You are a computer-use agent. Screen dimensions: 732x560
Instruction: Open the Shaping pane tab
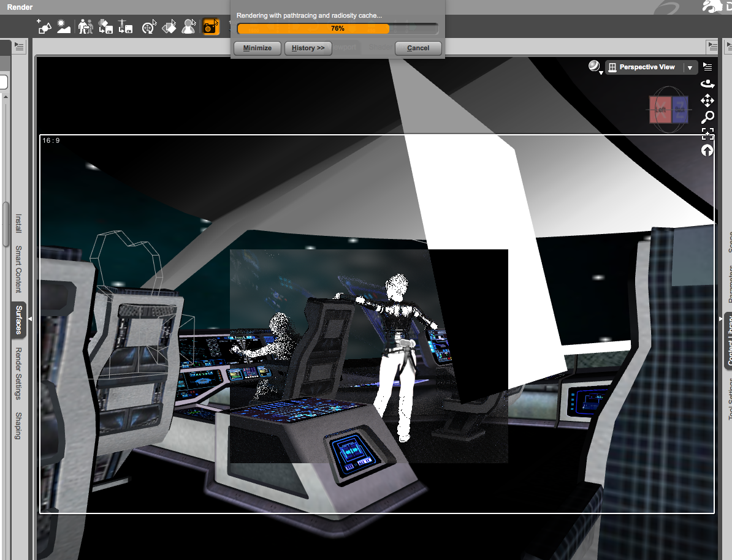tap(18, 426)
